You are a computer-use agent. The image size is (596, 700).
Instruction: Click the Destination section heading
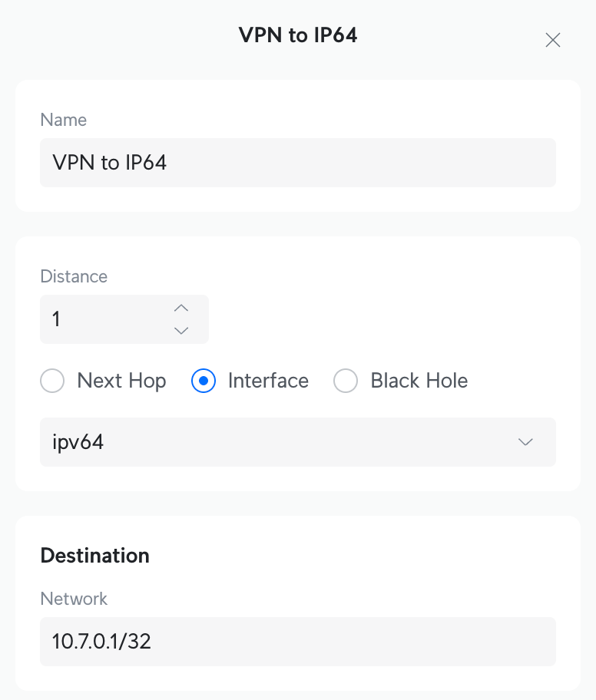94,556
